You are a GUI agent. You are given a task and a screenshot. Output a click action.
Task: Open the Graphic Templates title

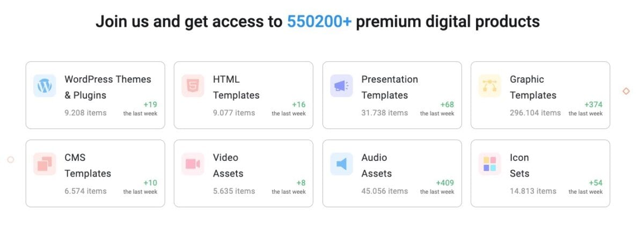[533, 87]
